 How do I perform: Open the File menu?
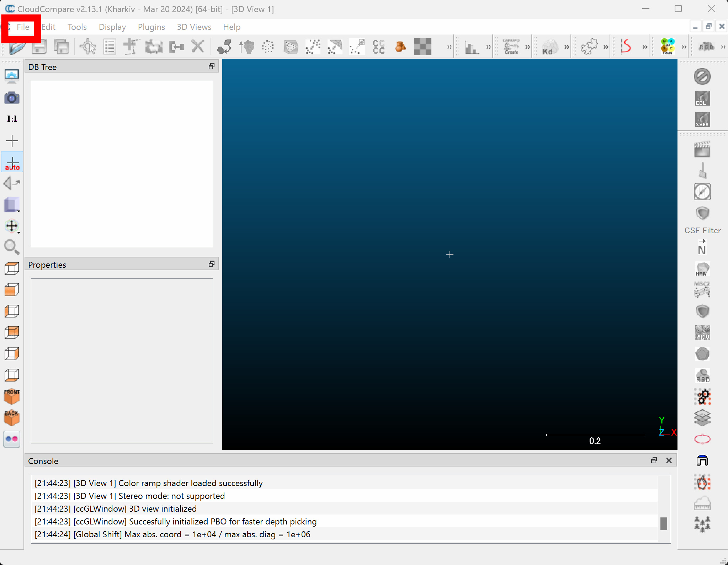pos(23,27)
